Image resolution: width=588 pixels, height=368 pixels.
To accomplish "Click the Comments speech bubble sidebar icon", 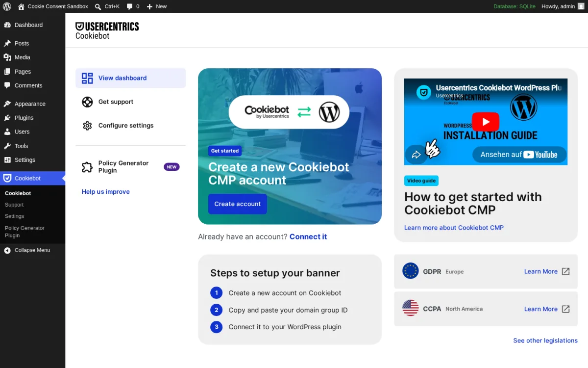I will point(7,85).
